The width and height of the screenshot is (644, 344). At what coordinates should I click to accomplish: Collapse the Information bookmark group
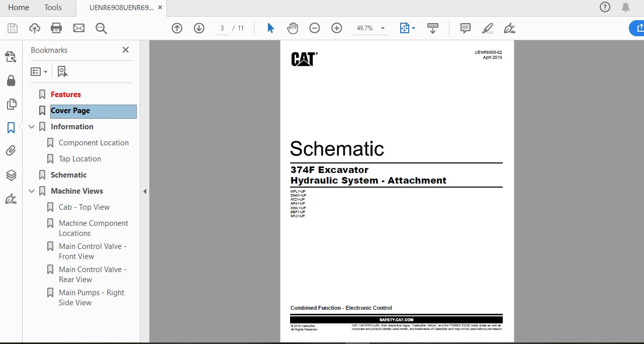(32, 127)
